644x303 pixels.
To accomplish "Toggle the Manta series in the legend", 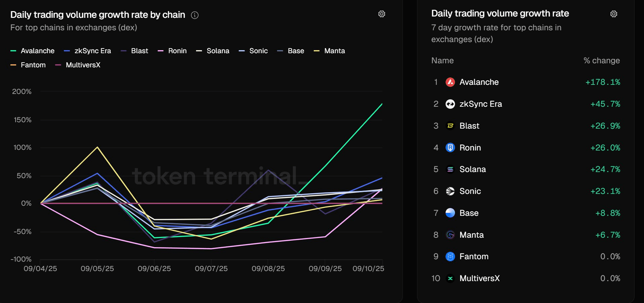I will coord(329,51).
